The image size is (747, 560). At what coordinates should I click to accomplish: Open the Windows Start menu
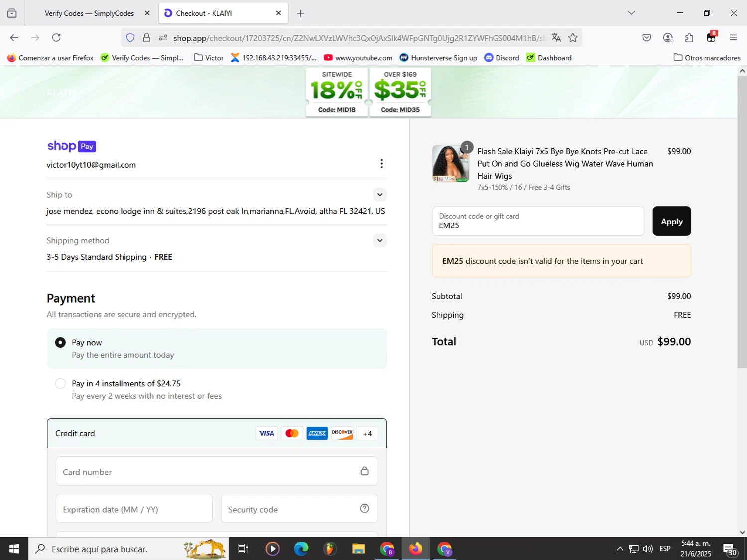pos(14,549)
